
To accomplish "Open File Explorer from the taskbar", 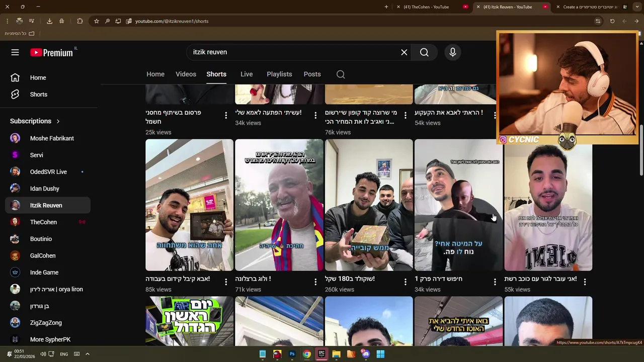I will pyautogui.click(x=336, y=354).
